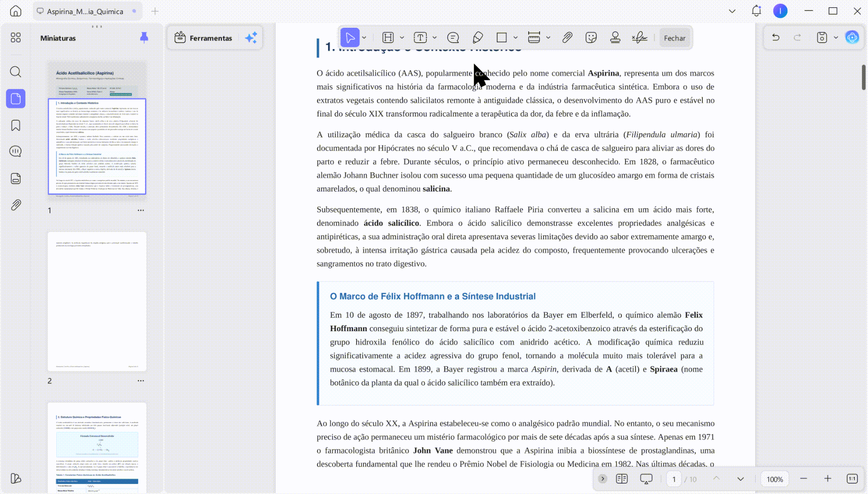Select the pencil drawing tool
The image size is (868, 494).
point(478,38)
